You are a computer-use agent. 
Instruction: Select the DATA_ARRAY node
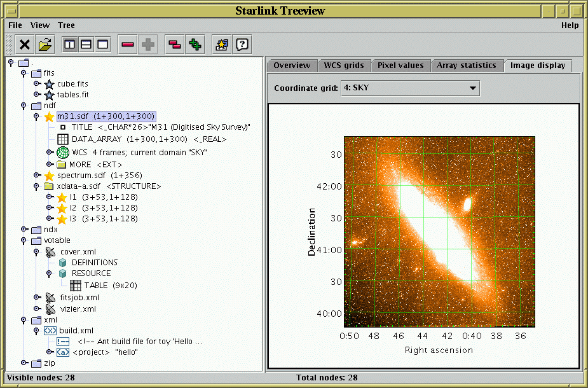pos(99,139)
